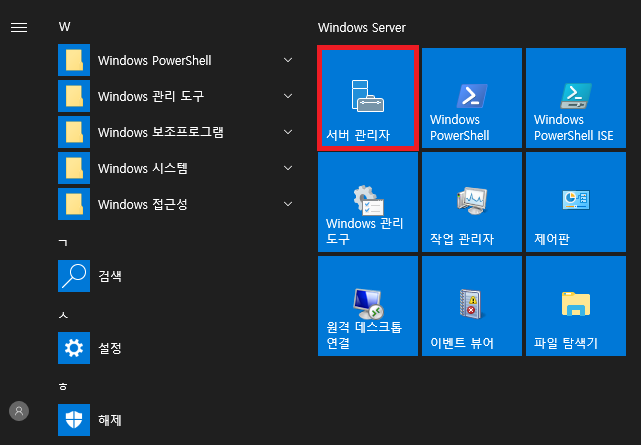Image resolution: width=641 pixels, height=445 pixels.
Task: Click the 설정 gear icon
Action: tap(74, 348)
